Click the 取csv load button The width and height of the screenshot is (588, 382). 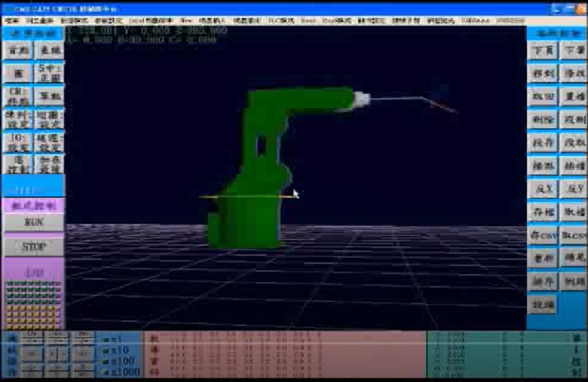pos(573,236)
